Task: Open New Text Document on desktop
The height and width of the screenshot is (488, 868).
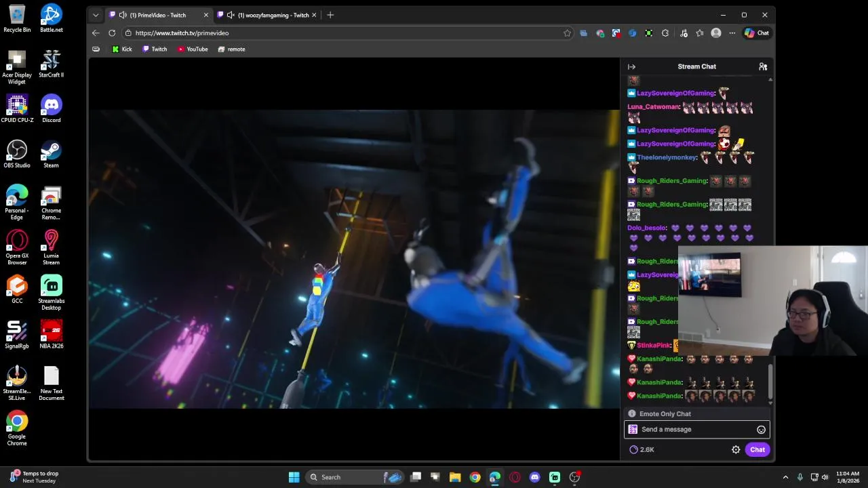Action: coord(51,384)
